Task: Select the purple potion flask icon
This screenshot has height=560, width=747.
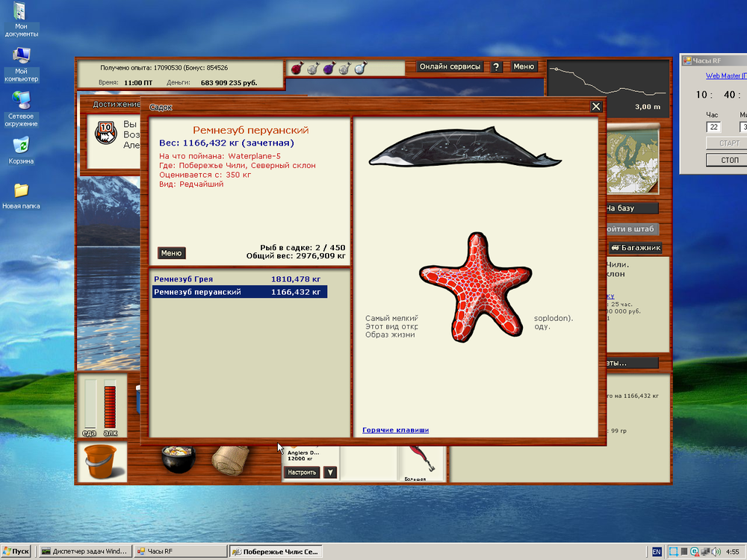Action: tap(329, 68)
